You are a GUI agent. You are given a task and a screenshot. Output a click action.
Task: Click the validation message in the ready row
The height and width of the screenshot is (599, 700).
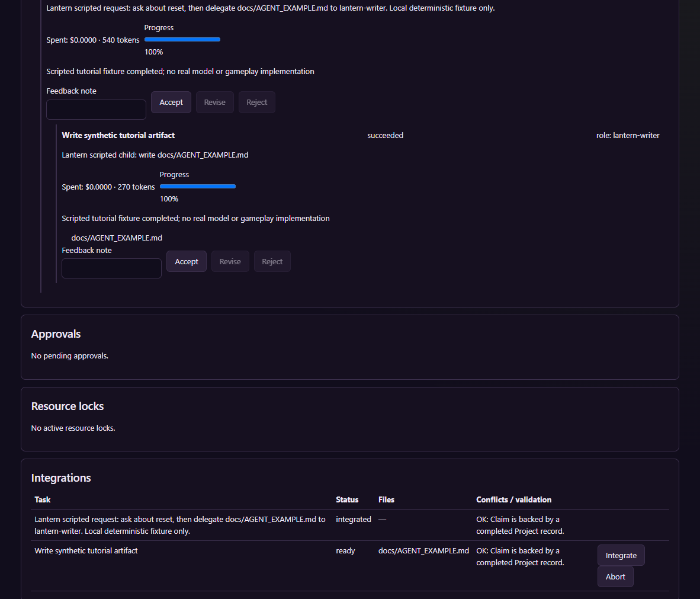(520, 556)
